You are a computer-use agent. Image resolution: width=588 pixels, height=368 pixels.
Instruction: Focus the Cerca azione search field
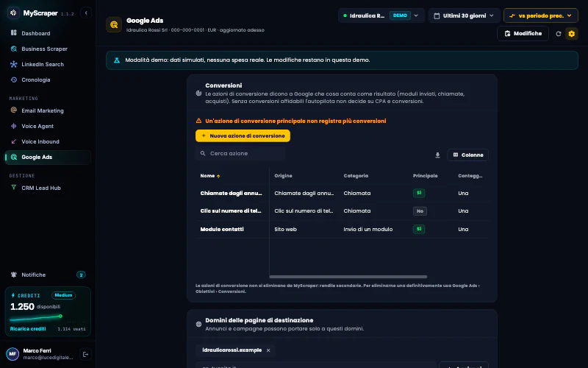240,153
